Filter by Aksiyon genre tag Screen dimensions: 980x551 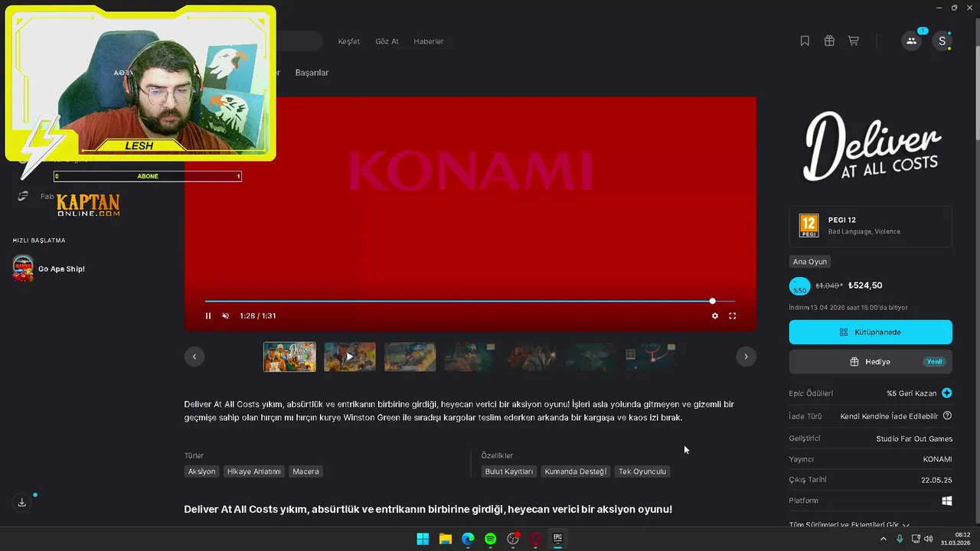202,471
